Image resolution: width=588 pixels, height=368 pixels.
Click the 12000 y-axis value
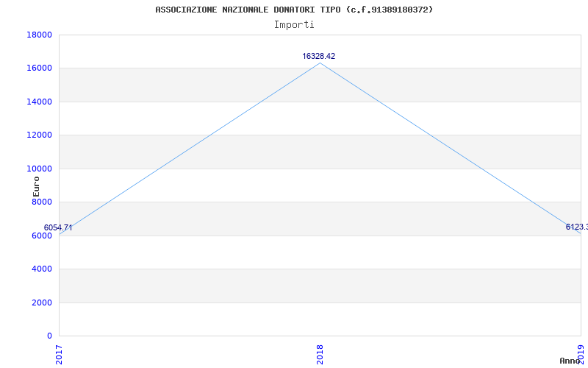39,135
